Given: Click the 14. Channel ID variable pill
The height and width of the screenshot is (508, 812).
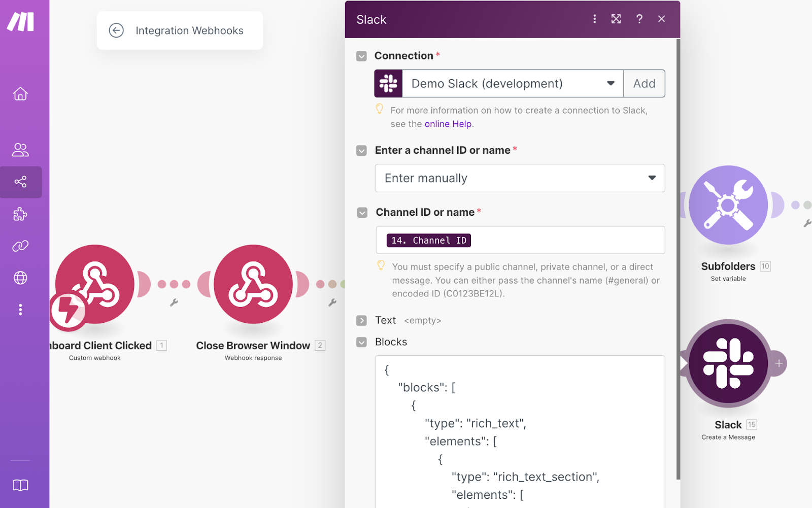Looking at the screenshot, I should tap(429, 241).
